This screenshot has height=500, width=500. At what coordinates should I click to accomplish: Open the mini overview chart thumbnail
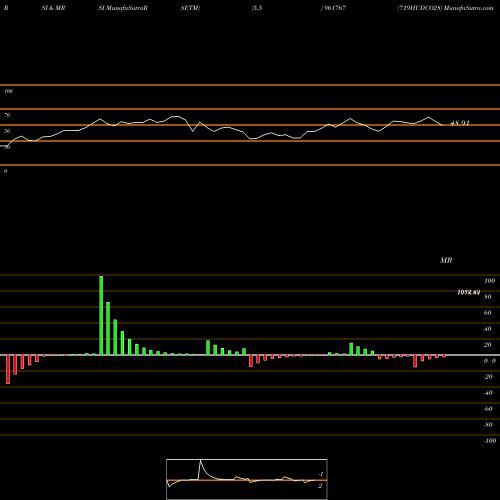coord(247,479)
